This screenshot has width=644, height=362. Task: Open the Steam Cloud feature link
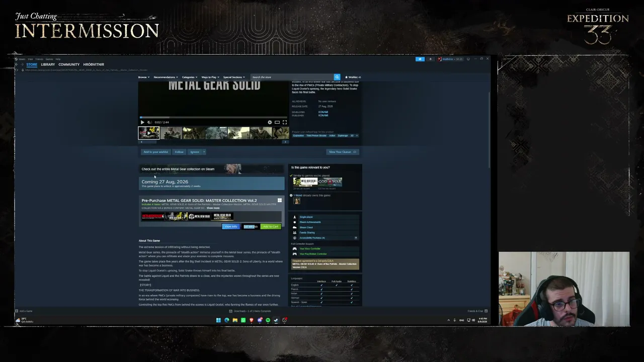point(306,227)
